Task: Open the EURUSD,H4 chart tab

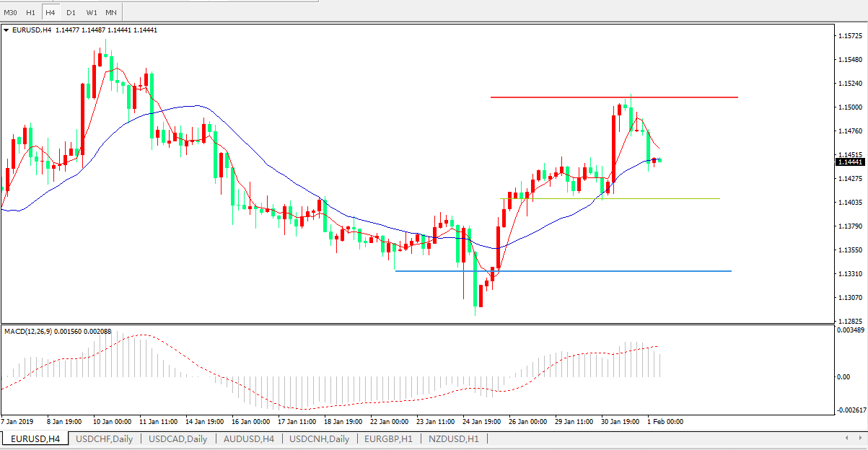Action: (x=35, y=438)
